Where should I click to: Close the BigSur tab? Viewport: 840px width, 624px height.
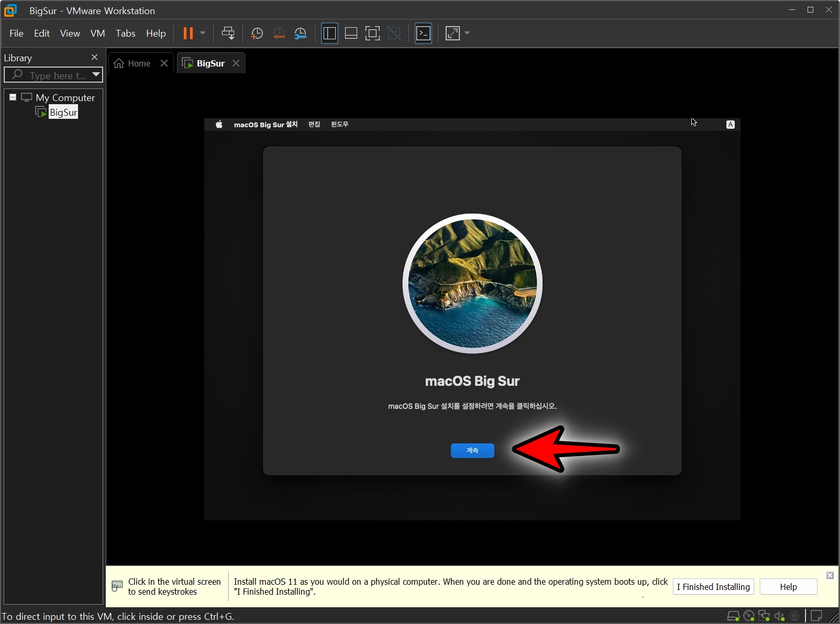tap(236, 63)
